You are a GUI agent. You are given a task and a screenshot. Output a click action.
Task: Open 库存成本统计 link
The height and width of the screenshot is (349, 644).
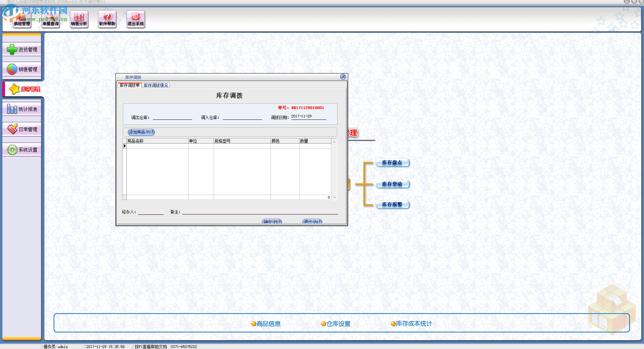tap(412, 324)
